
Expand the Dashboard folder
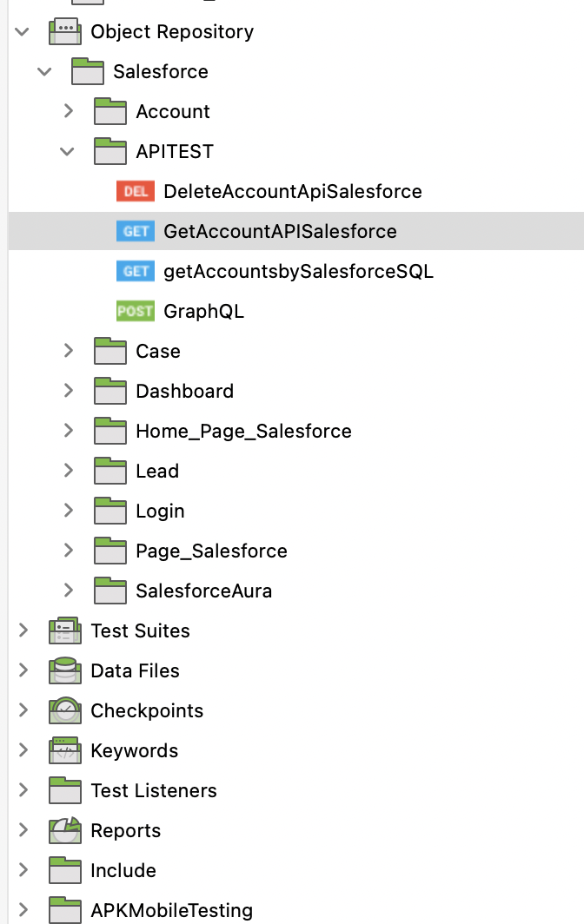tap(69, 391)
